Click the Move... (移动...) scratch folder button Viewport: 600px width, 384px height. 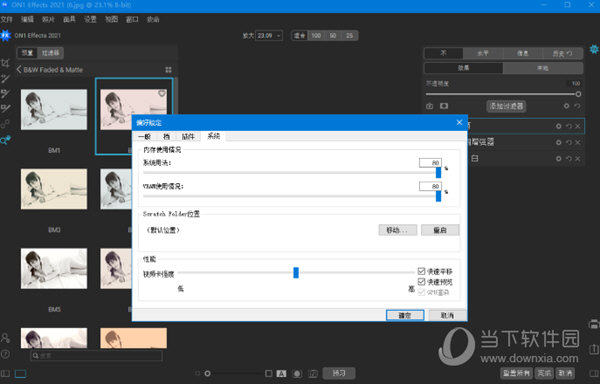click(398, 230)
